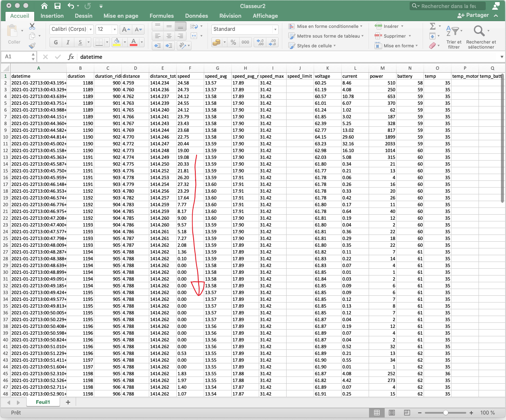Redo action with the circular arrow icon
506x420 pixels.
88,6
